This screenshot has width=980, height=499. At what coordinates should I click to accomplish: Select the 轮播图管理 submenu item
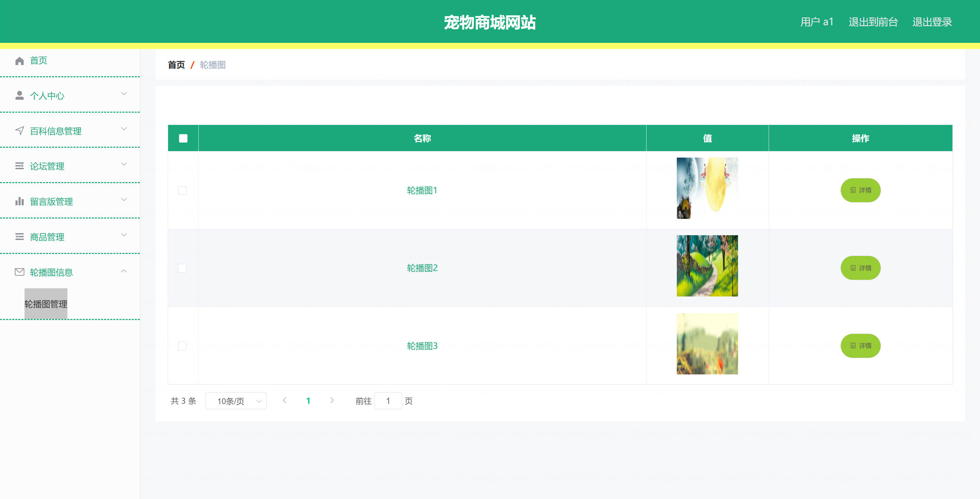(x=46, y=304)
